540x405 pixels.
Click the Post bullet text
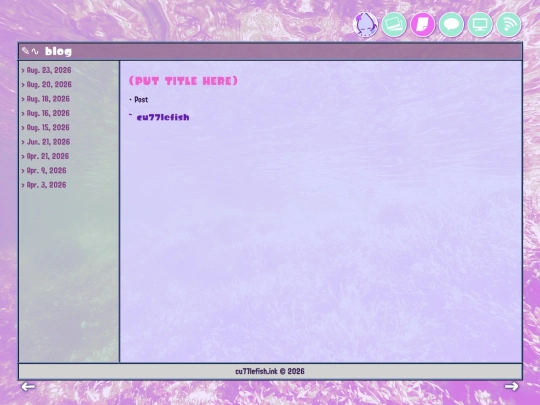click(x=141, y=100)
